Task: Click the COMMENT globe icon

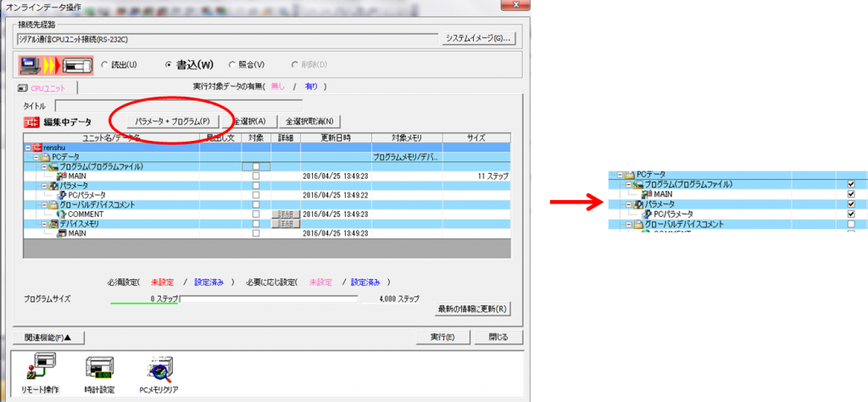Action: pyautogui.click(x=62, y=214)
